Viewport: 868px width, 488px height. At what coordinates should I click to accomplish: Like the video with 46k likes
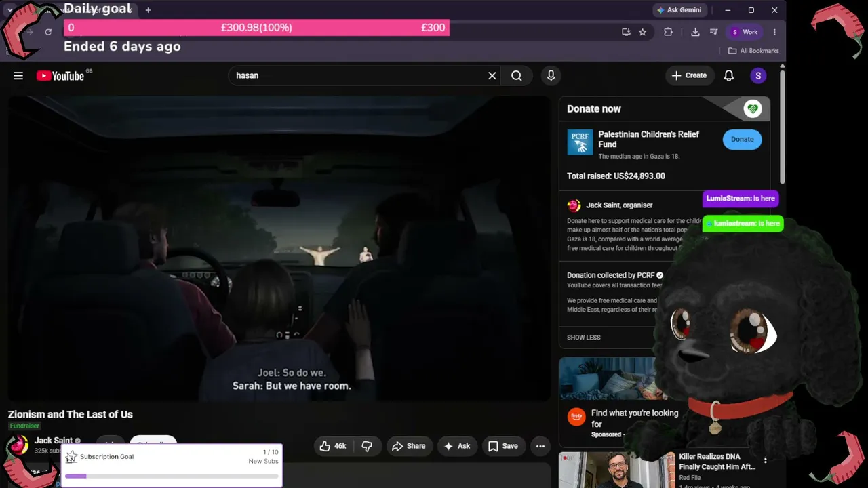(x=333, y=446)
